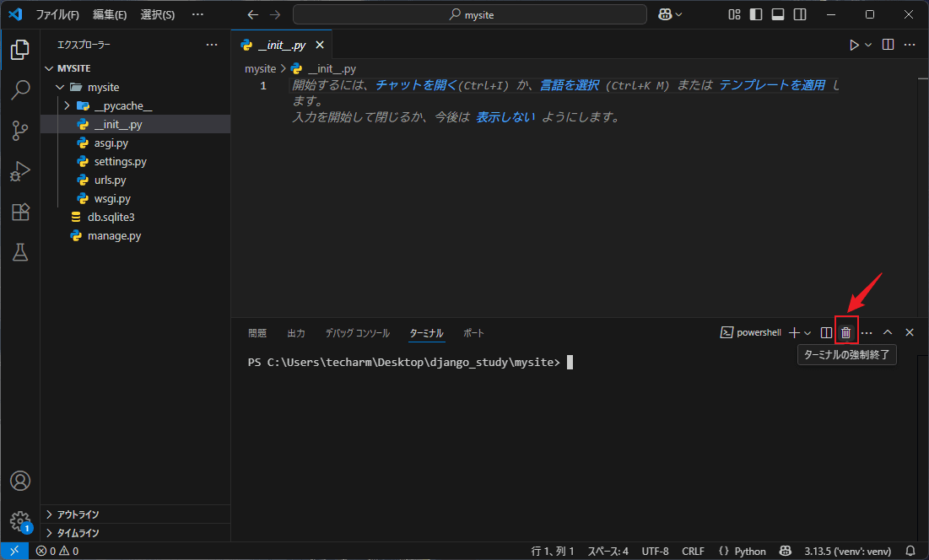The image size is (929, 560).
Task: Click the 言語を選択 link
Action: tap(570, 85)
